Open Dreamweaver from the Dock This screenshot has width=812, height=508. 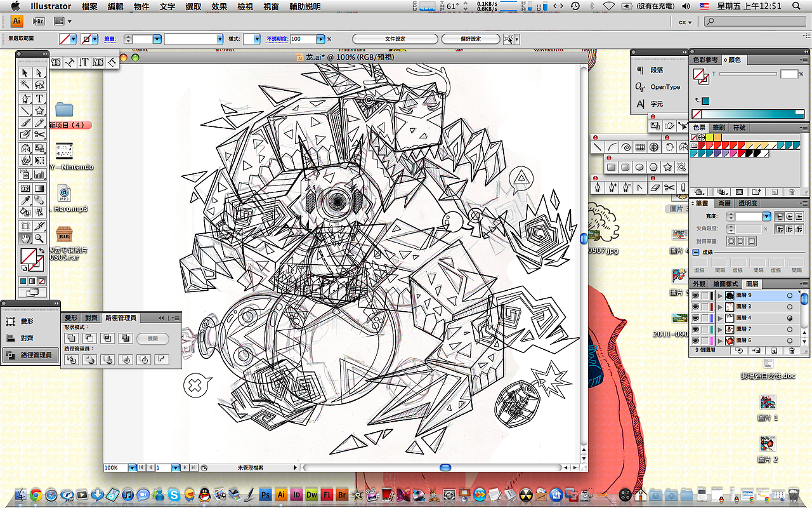tap(311, 495)
